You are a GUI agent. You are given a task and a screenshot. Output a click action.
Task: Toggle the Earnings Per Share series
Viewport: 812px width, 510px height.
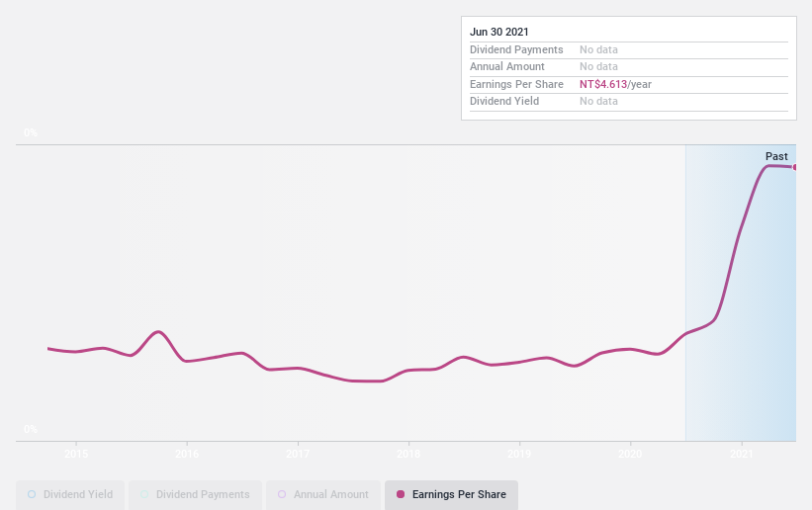451,494
